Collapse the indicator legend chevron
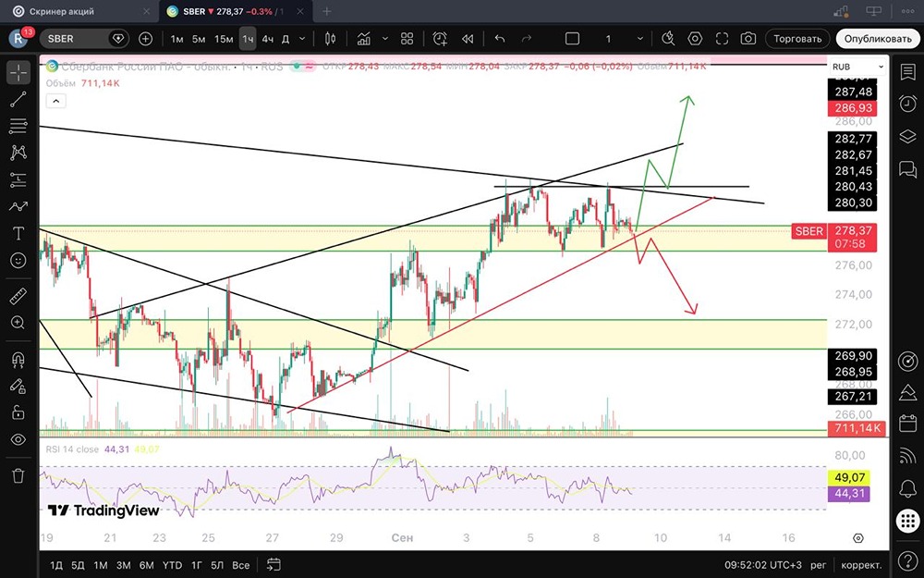The height and width of the screenshot is (578, 924). [56, 102]
